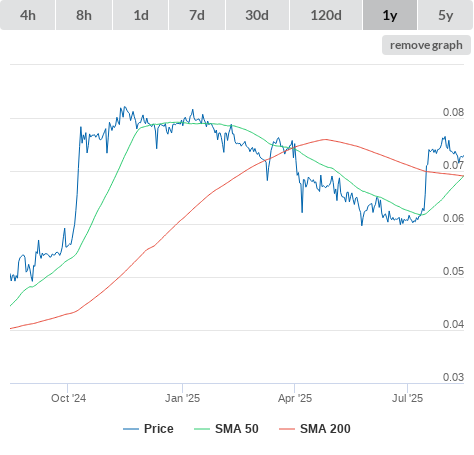Click the 0.08 price axis label

point(453,112)
